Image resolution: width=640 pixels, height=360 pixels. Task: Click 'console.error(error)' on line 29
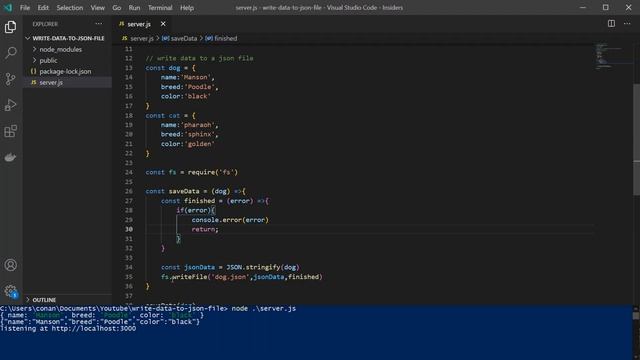coord(230,220)
